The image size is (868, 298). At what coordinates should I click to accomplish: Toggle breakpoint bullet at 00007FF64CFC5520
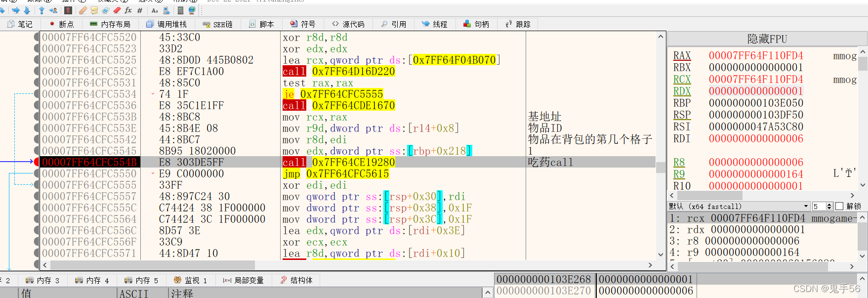click(x=37, y=37)
